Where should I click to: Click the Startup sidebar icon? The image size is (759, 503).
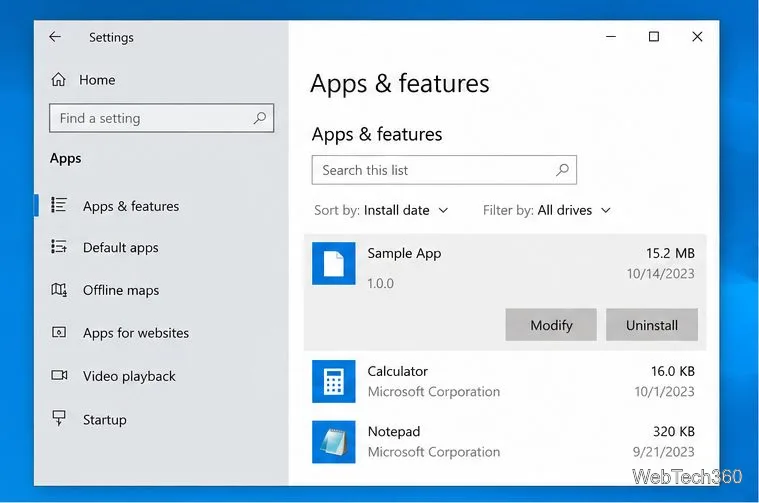click(x=59, y=418)
